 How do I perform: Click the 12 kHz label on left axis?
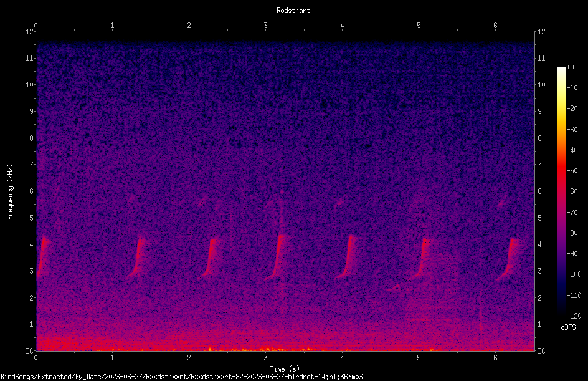point(30,32)
